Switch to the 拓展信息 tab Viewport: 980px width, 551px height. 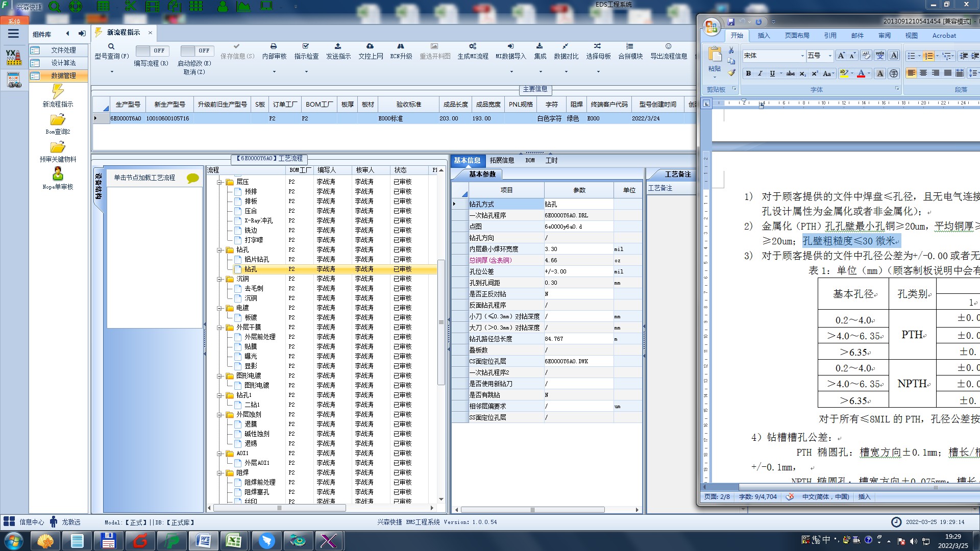point(502,160)
